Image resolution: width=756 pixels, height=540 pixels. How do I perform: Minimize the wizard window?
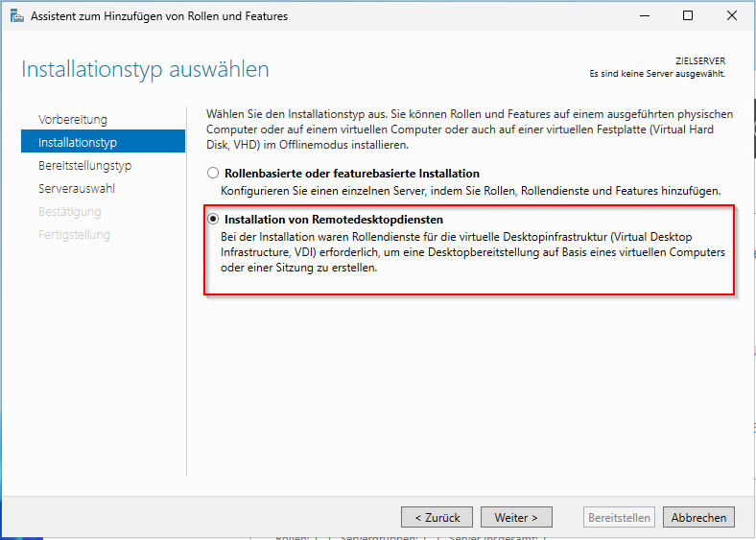pyautogui.click(x=645, y=16)
